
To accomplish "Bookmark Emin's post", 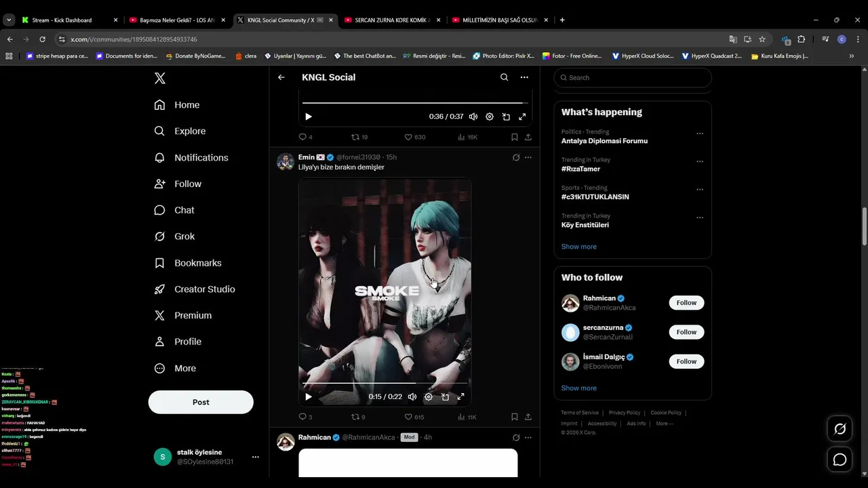I will point(515,417).
